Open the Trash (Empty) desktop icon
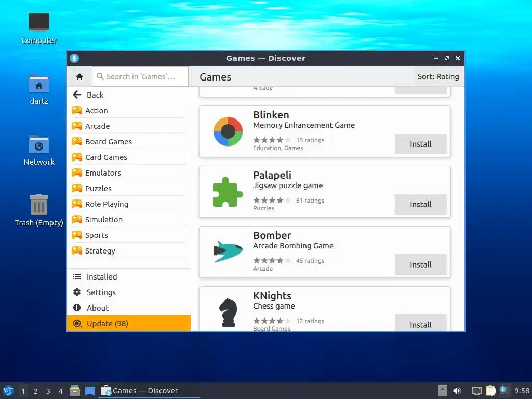The height and width of the screenshot is (399, 532). pyautogui.click(x=38, y=210)
